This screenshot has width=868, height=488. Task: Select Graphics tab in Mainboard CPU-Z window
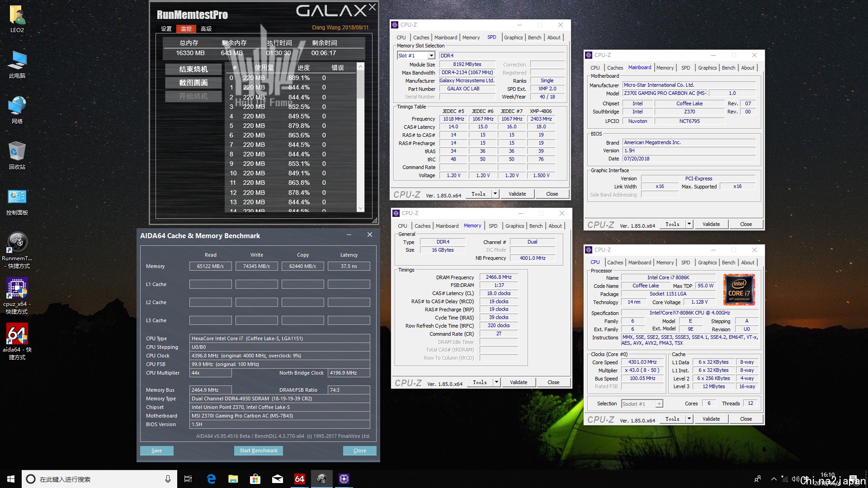tap(707, 68)
